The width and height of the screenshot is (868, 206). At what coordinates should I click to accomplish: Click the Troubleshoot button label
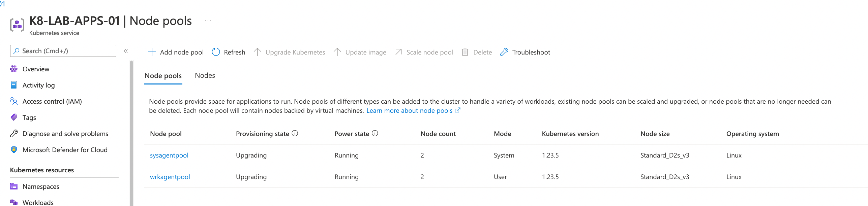[531, 52]
